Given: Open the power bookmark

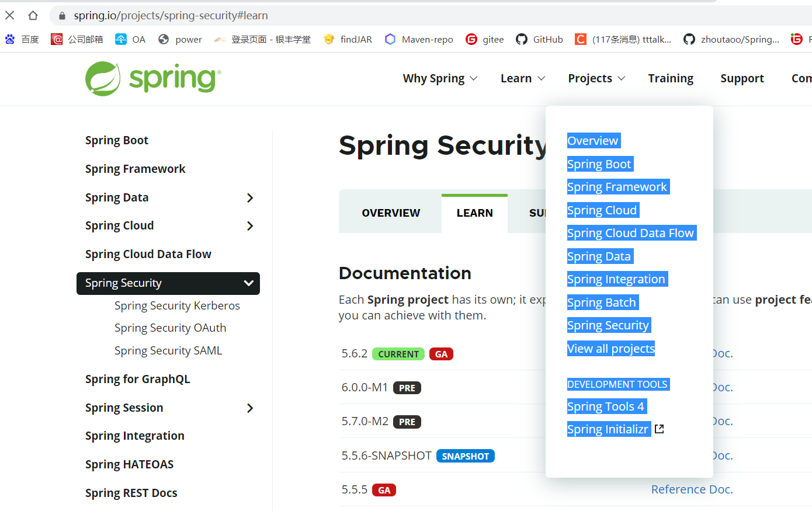Looking at the screenshot, I should click(180, 39).
